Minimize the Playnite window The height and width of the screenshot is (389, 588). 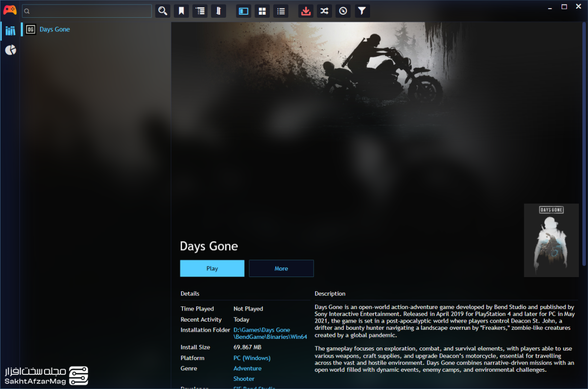coord(550,7)
